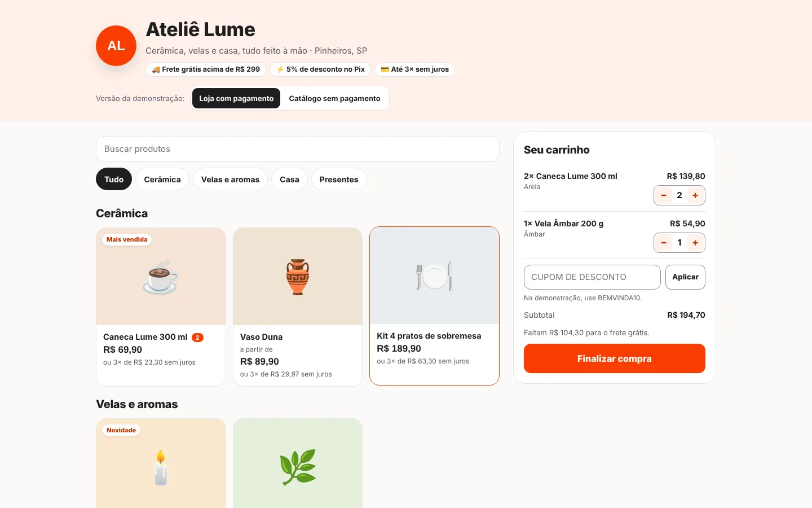Switch to Loja com pagamento version

pyautogui.click(x=236, y=98)
